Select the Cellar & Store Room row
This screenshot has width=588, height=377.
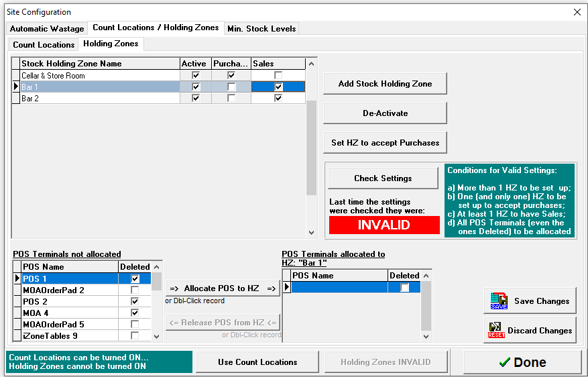click(99, 76)
